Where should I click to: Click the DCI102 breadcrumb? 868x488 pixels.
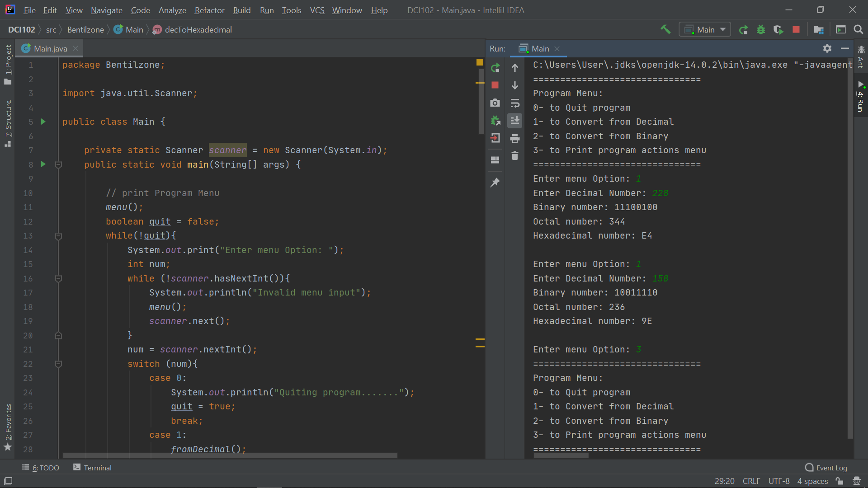click(x=21, y=29)
